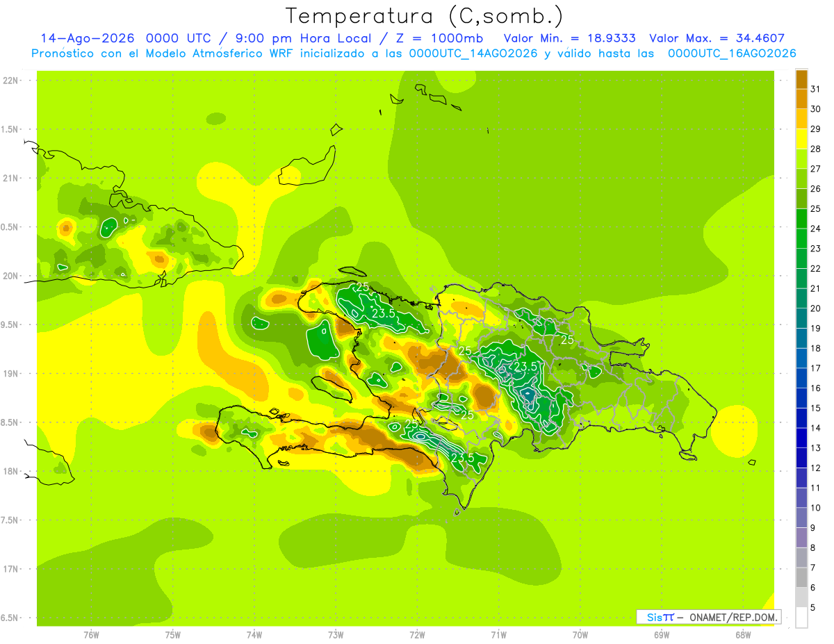Pick the dark orange swatch above 31
834x644 pixels.
pyautogui.click(x=801, y=79)
